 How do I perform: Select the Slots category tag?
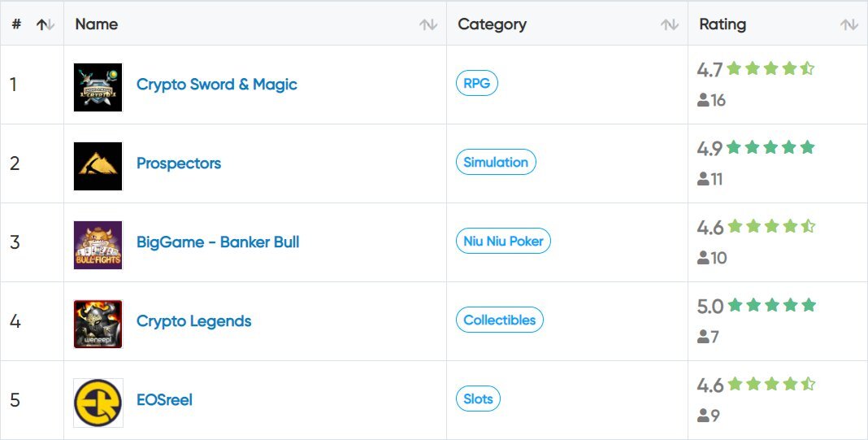tap(478, 399)
